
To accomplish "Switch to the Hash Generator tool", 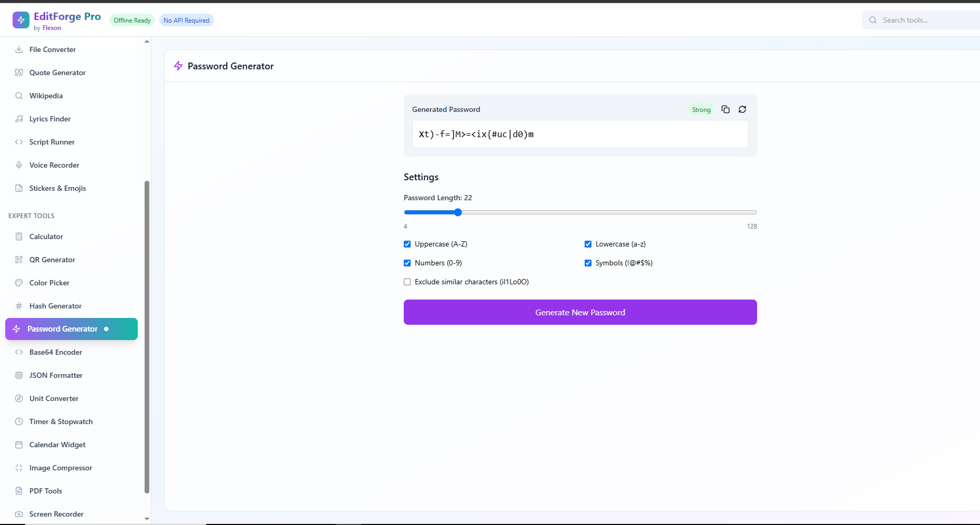I will (x=72, y=306).
